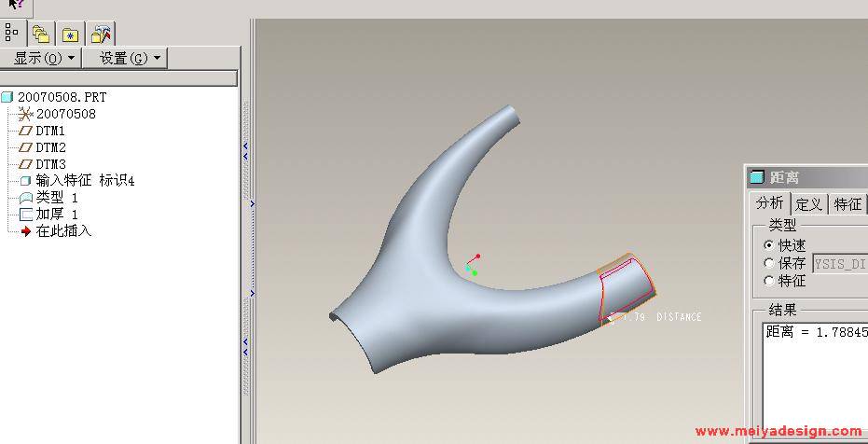Click the 在此插入 insert-here marker

click(63, 231)
